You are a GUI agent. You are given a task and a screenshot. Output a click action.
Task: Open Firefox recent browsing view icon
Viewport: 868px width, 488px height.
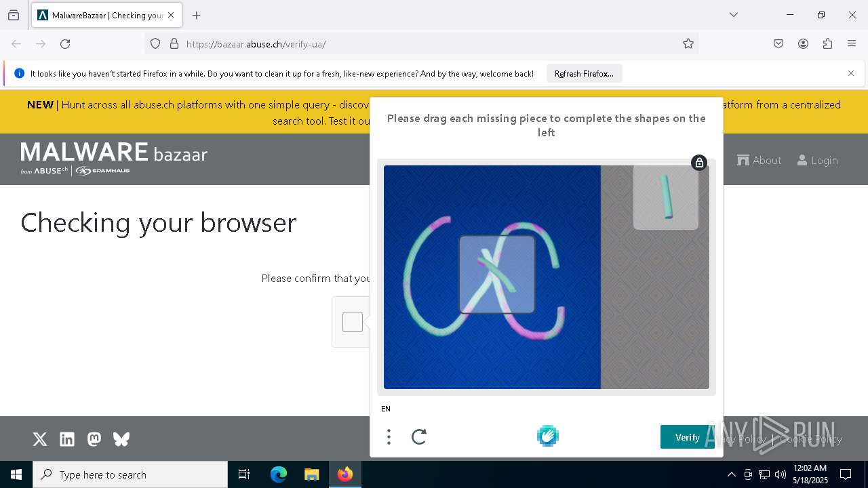point(14,15)
